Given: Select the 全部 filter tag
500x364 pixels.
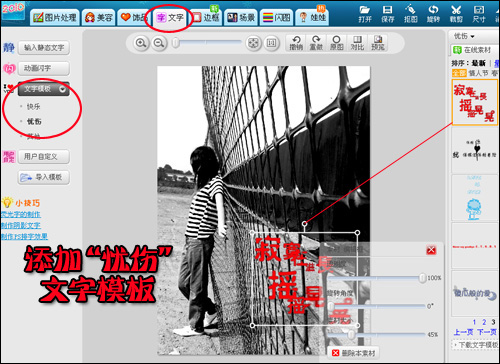Looking at the screenshot, I should (459, 73).
